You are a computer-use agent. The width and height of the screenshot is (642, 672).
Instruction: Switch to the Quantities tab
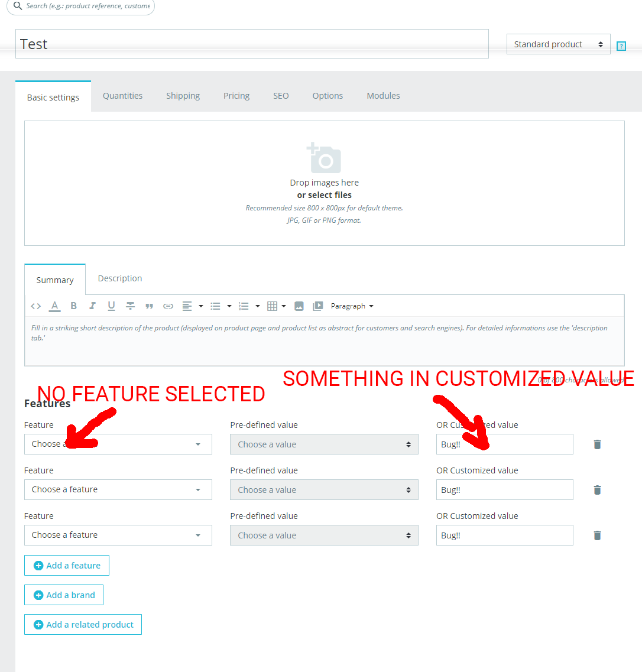pos(122,96)
